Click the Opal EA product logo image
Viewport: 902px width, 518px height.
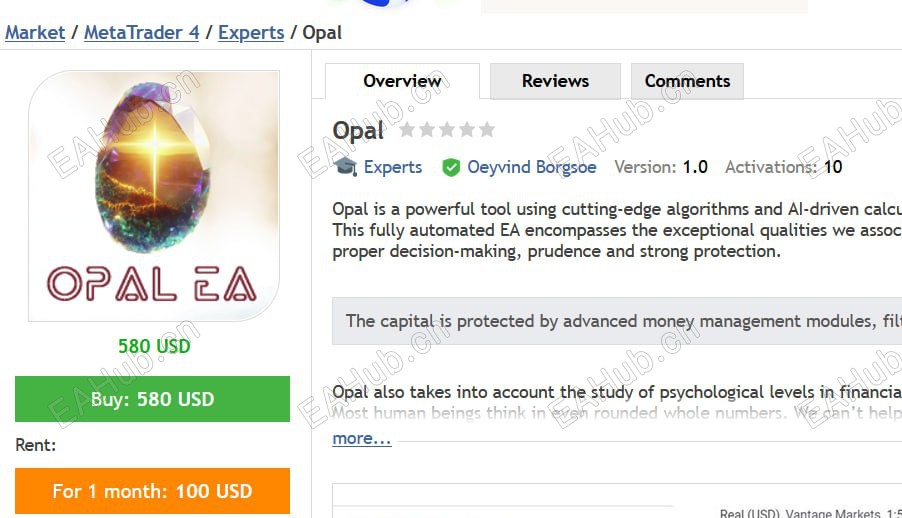pos(154,196)
